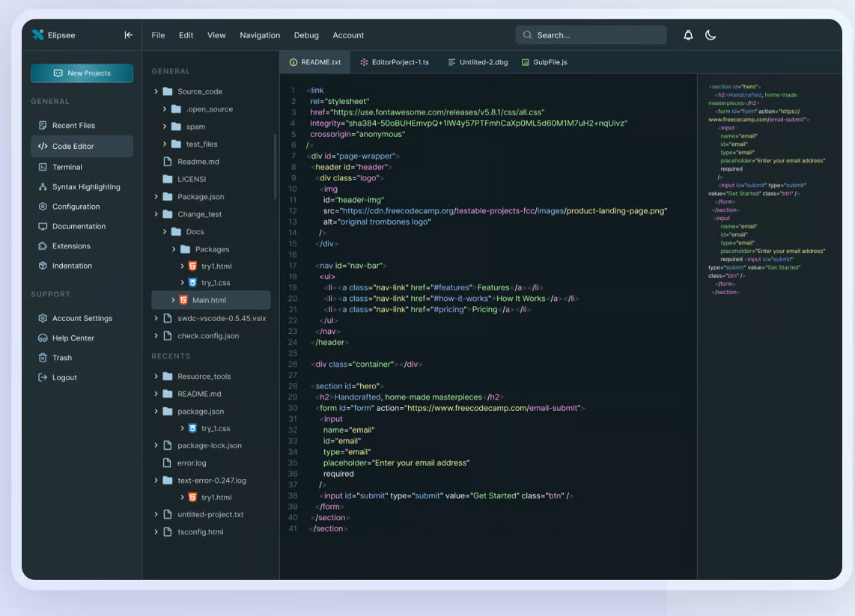Click the Source_code folder icon
This screenshot has width=855, height=616.
click(168, 91)
